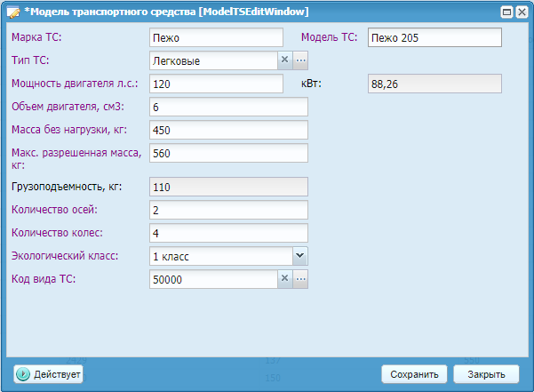Viewport: 534px width, 392px height.
Task: Click the Мощность двигателя л.с. label
Action: [x=75, y=84]
